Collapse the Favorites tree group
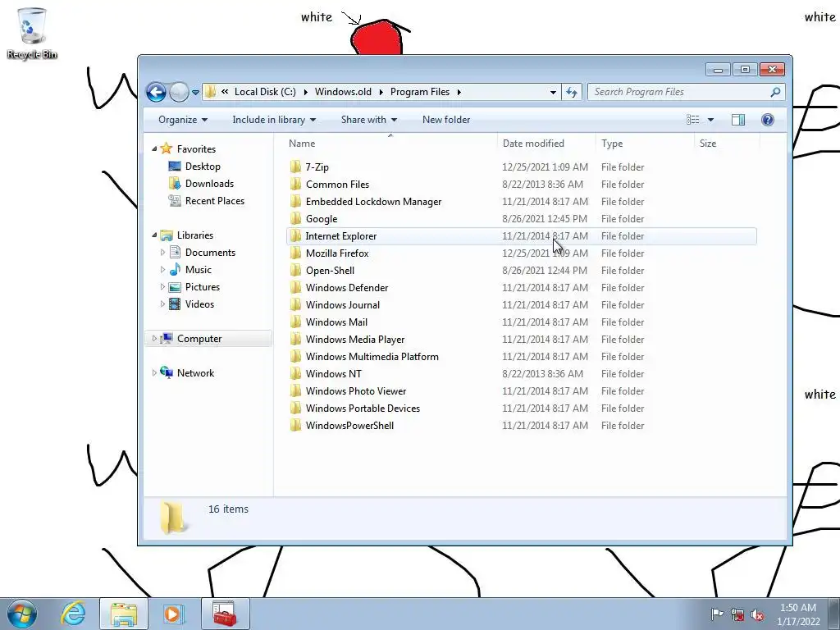The width and height of the screenshot is (840, 630). tap(154, 149)
